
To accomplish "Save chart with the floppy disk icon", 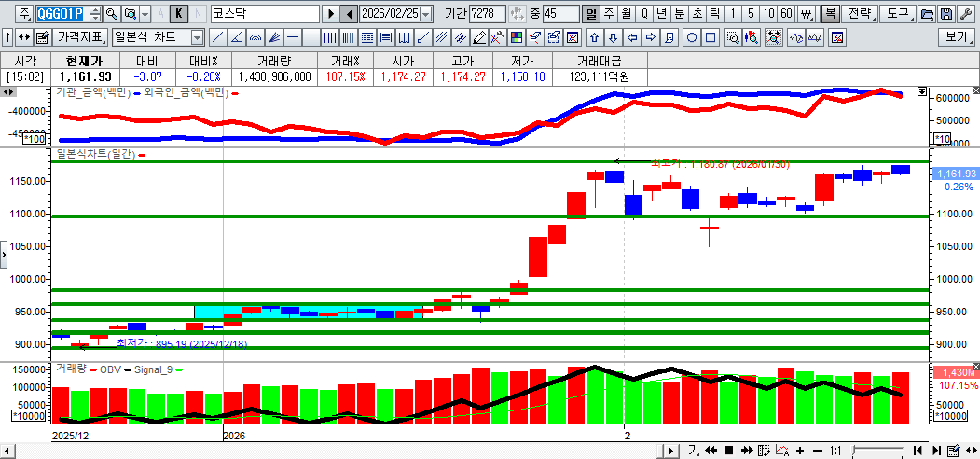I will (x=945, y=14).
